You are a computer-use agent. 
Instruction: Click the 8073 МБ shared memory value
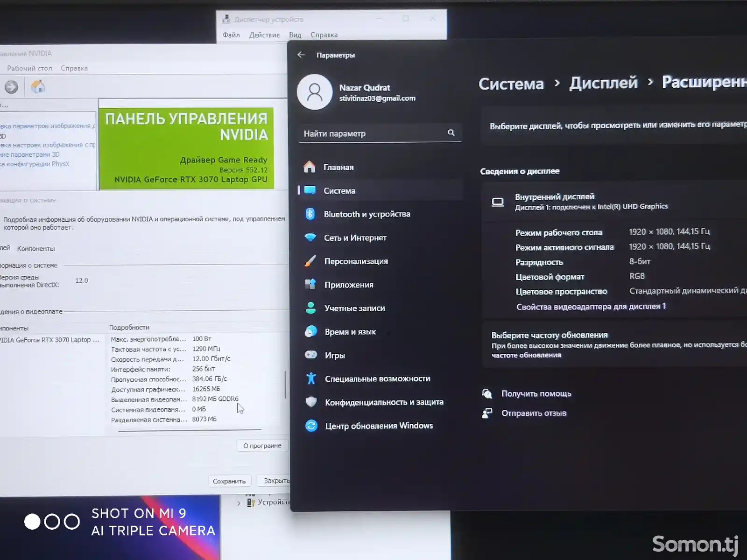[204, 419]
